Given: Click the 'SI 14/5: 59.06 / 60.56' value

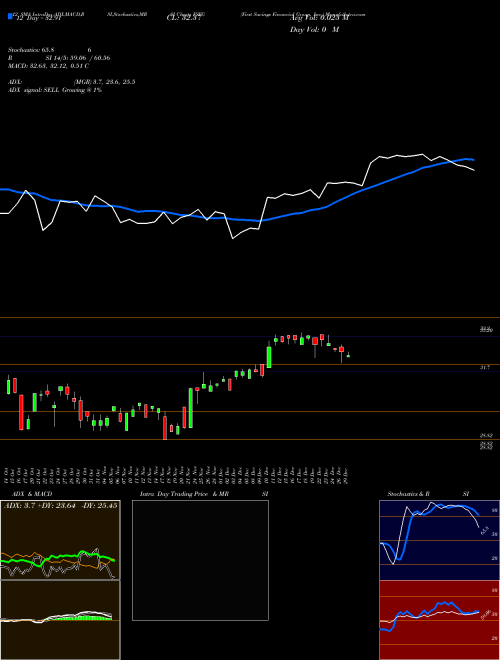Looking at the screenshot, I should pos(78,58).
